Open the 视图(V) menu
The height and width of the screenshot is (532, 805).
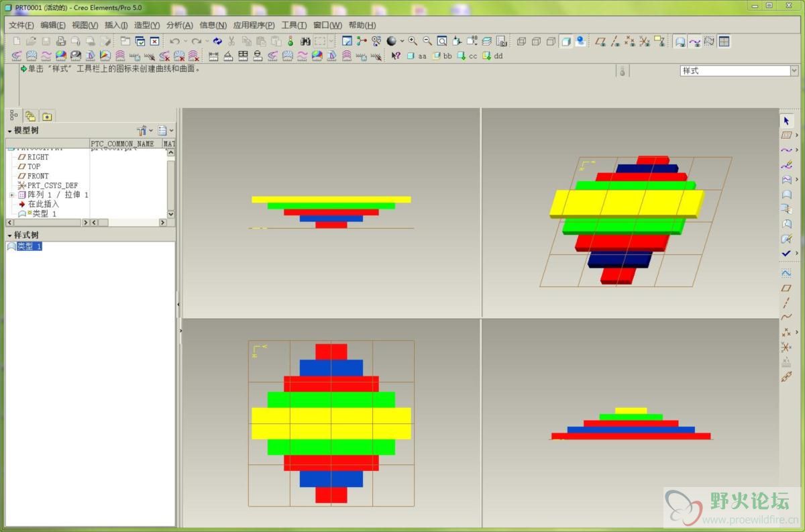(x=85, y=25)
